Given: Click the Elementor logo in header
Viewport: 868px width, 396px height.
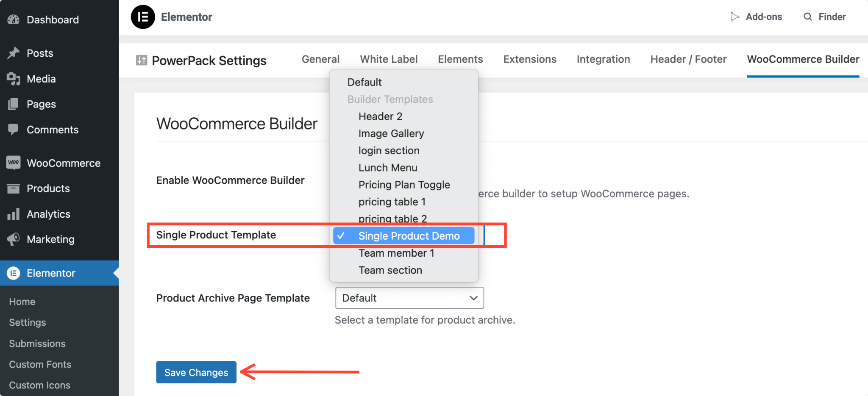Looking at the screenshot, I should click(x=143, y=17).
